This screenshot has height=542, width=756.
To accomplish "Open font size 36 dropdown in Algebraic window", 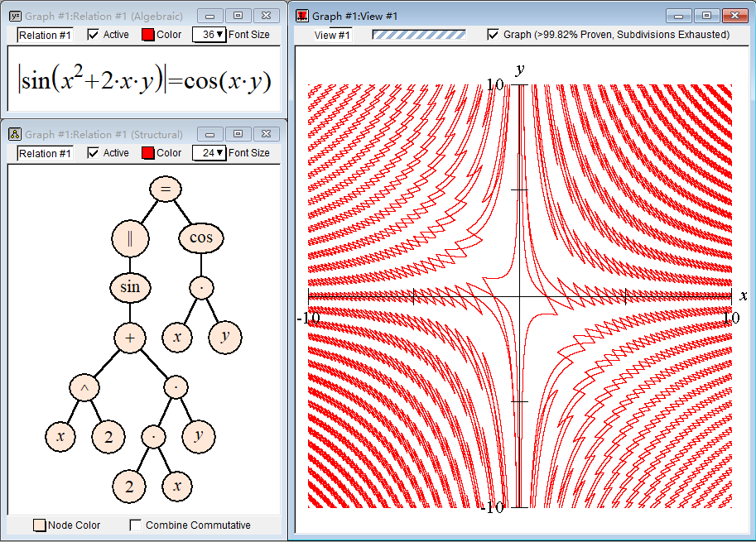I will 209,35.
